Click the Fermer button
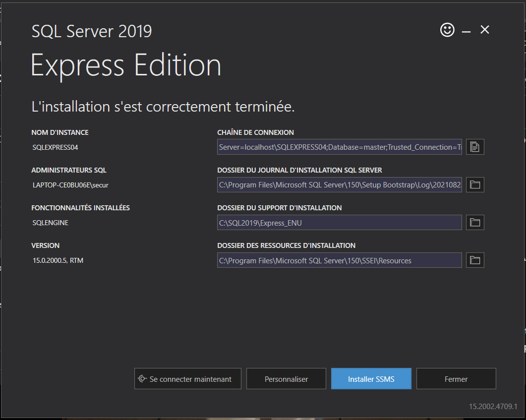 [x=456, y=379]
